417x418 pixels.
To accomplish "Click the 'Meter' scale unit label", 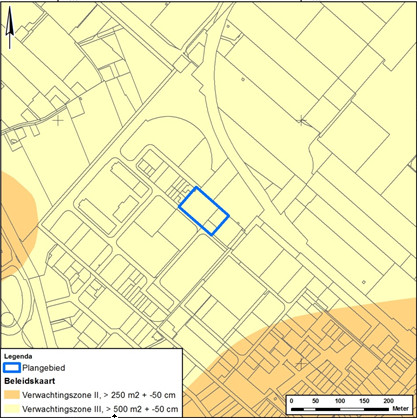I will point(400,409).
